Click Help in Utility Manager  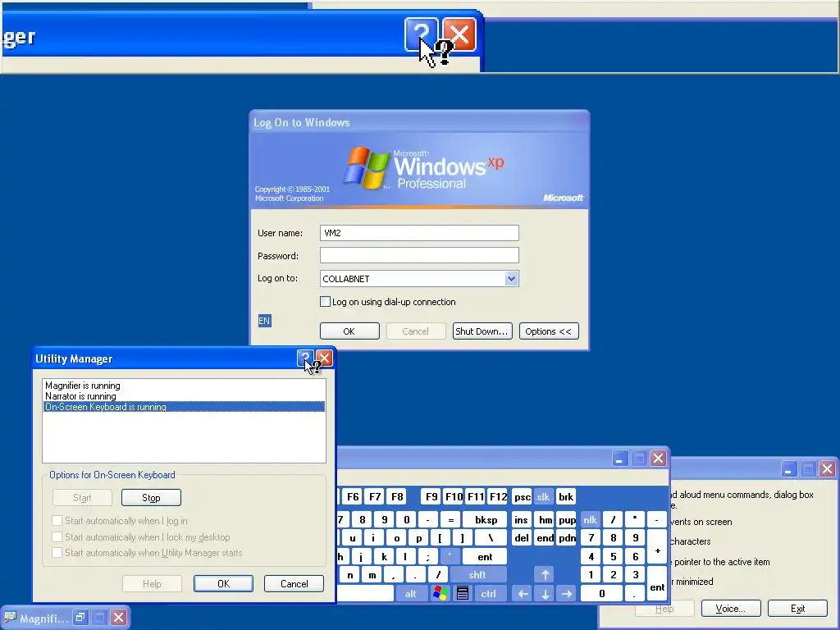click(x=152, y=583)
